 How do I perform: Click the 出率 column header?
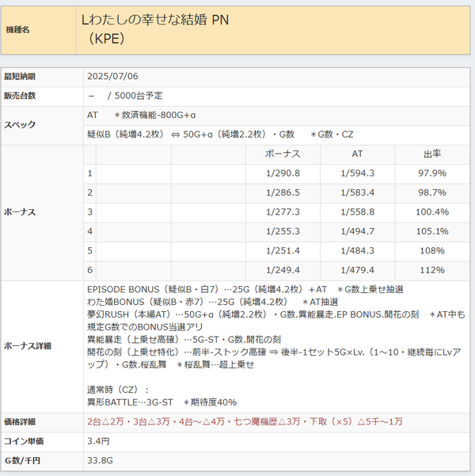pos(432,154)
